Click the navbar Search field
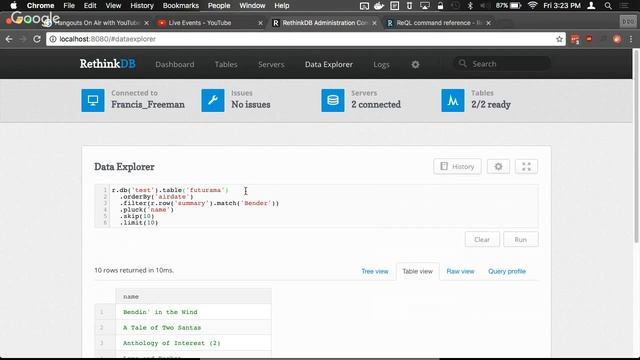This screenshot has width=640, height=360. [502, 64]
